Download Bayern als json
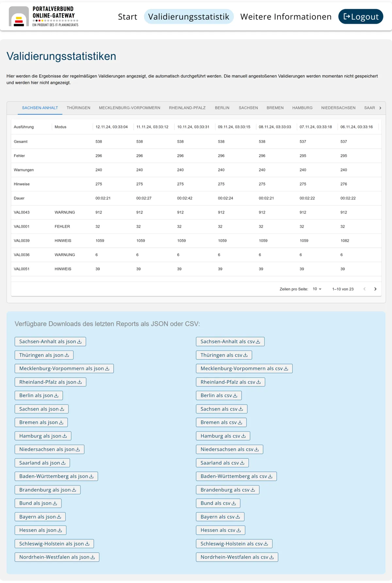 point(40,517)
